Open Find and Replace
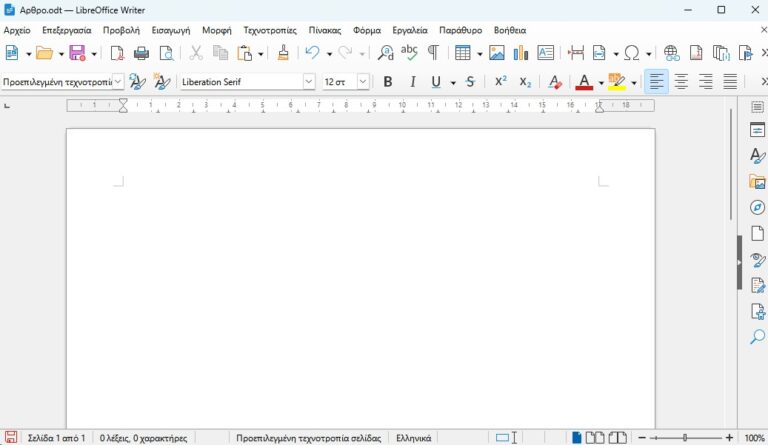This screenshot has height=445, width=768. [385, 52]
